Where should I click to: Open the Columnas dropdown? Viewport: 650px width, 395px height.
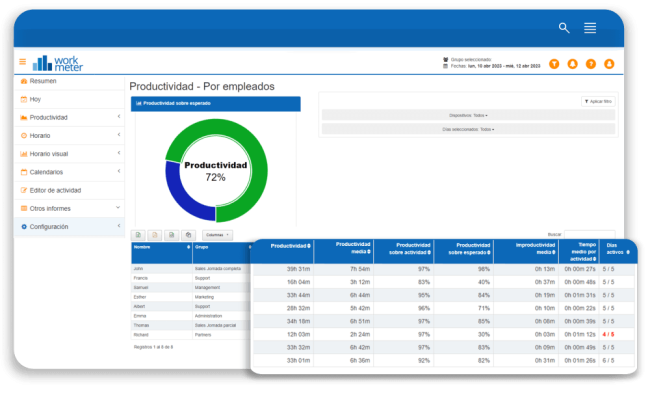pyautogui.click(x=217, y=235)
